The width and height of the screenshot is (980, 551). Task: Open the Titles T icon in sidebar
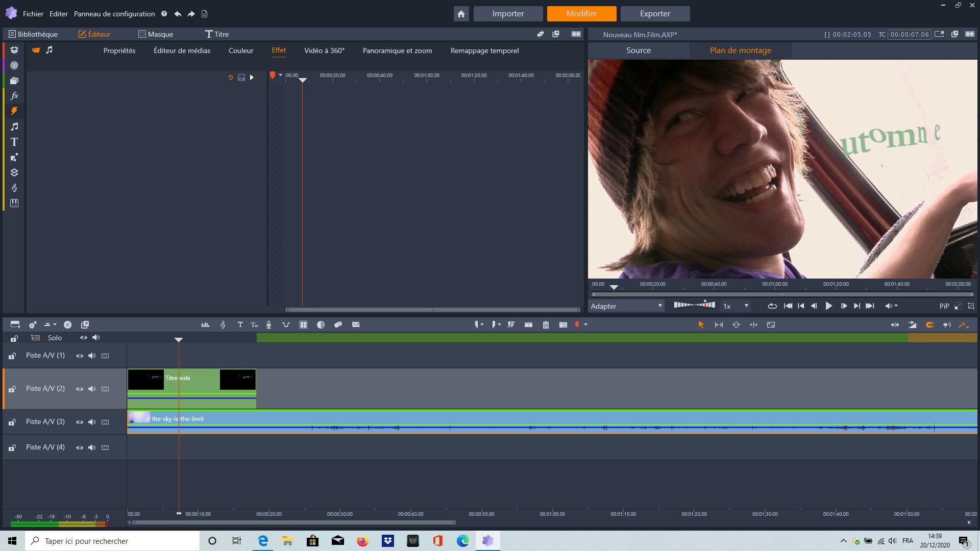click(x=14, y=142)
